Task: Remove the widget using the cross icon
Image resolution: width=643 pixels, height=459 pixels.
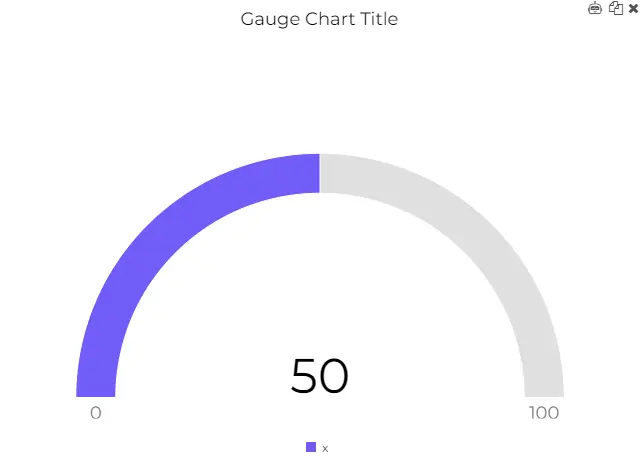Action: (x=633, y=8)
